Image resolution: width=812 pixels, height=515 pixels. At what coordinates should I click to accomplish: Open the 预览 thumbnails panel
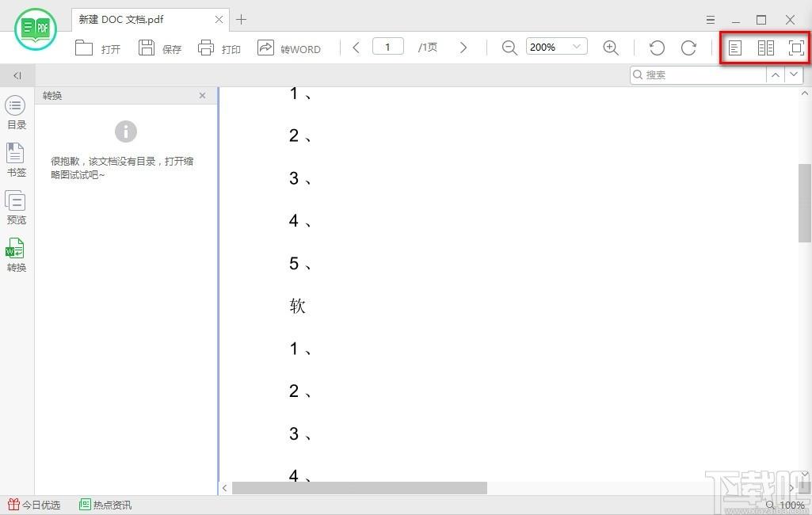pyautogui.click(x=16, y=208)
